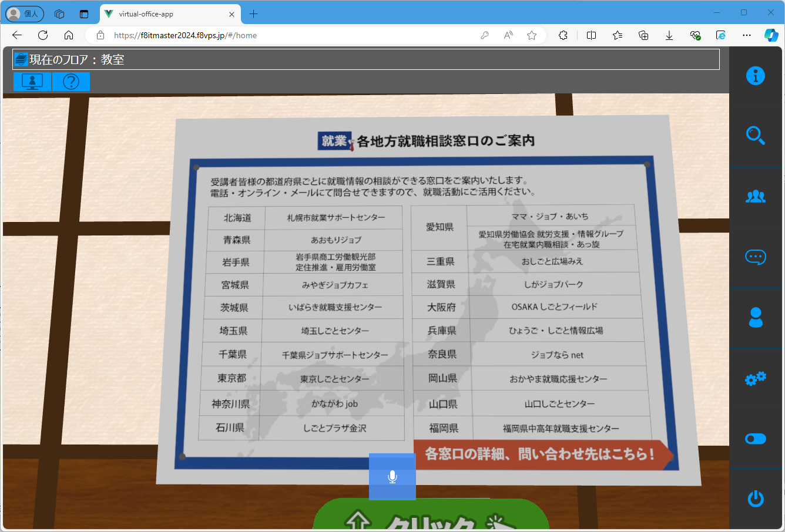Open the favorites list icon

pyautogui.click(x=618, y=35)
